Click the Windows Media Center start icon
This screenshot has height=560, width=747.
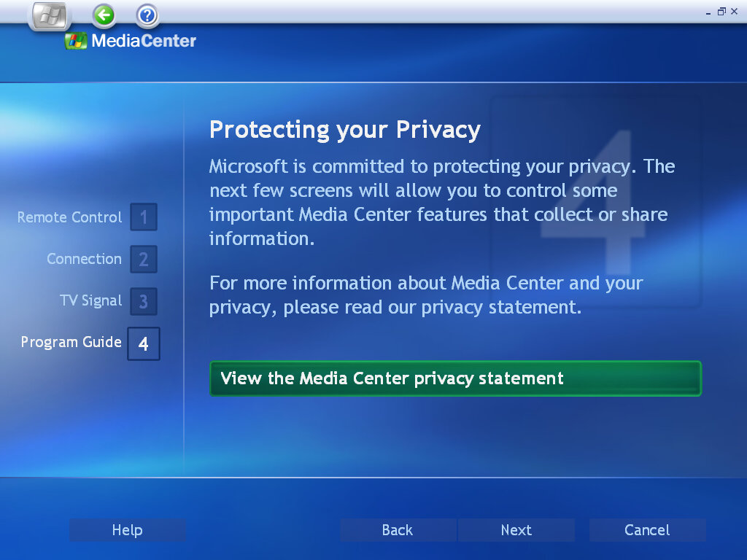[50, 16]
